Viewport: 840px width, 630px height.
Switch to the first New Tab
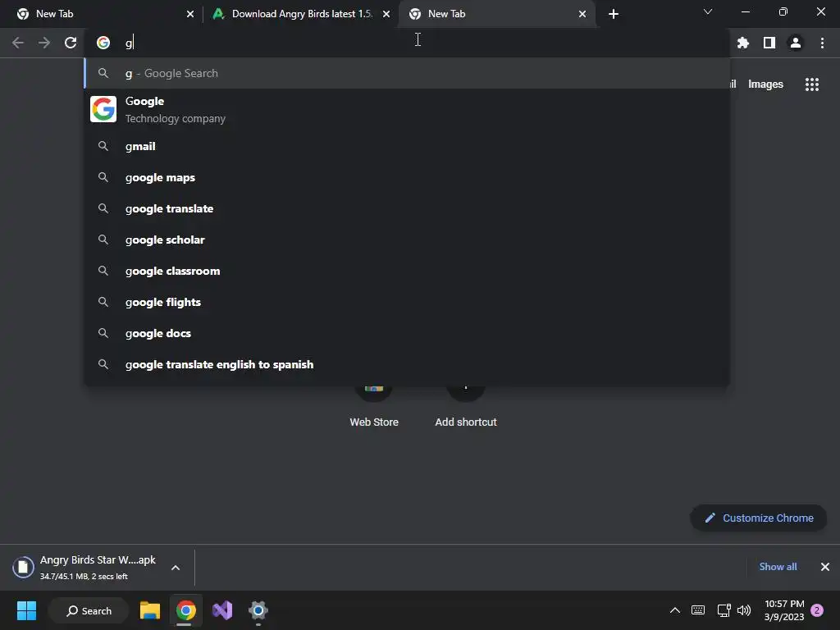coord(100,14)
